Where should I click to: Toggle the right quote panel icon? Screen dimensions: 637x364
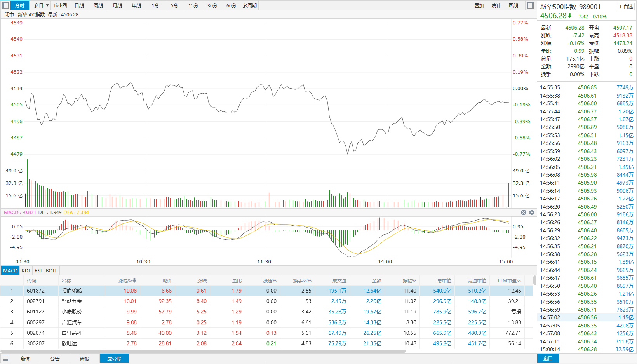[530, 5]
